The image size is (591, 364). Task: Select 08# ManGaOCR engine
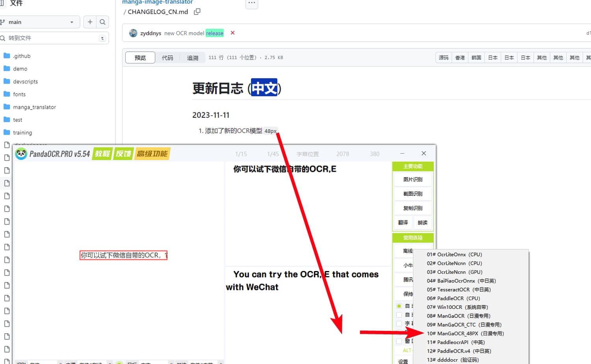pos(459,316)
